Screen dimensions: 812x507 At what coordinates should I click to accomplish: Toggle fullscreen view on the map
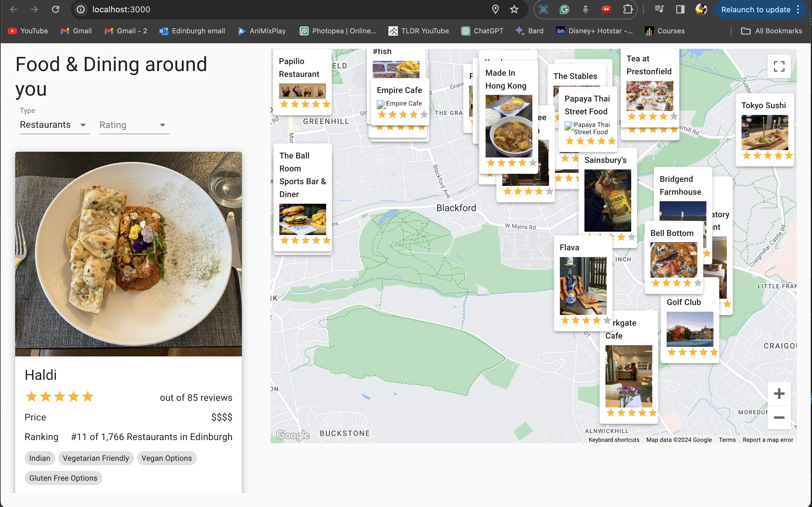tap(779, 66)
